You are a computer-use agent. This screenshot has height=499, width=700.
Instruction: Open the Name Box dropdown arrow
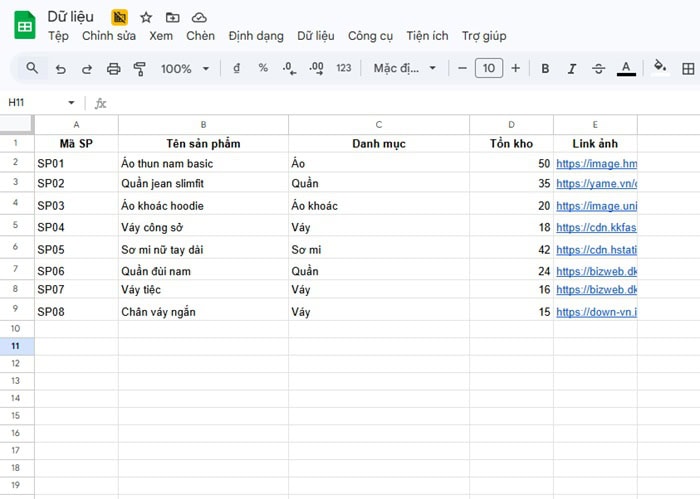point(71,103)
